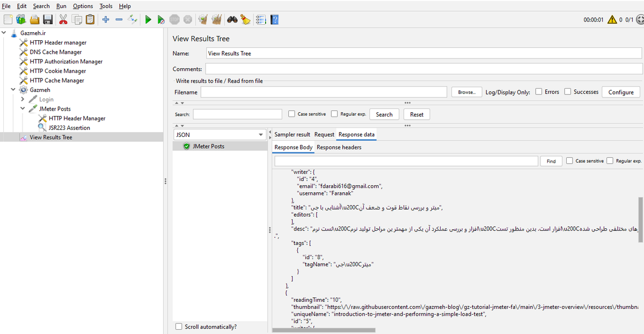Image resolution: width=644 pixels, height=334 pixels.
Task: Click the minus Collapse All icon
Action: (119, 20)
